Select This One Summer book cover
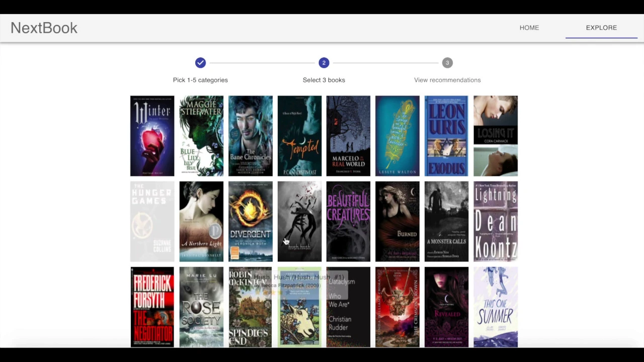This screenshot has width=644, height=362. tap(495, 307)
